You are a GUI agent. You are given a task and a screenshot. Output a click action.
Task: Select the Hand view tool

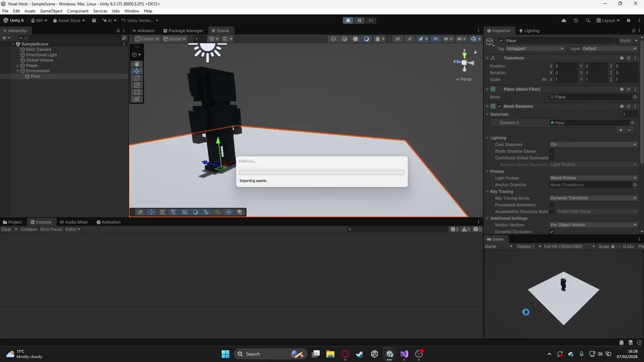(x=136, y=64)
